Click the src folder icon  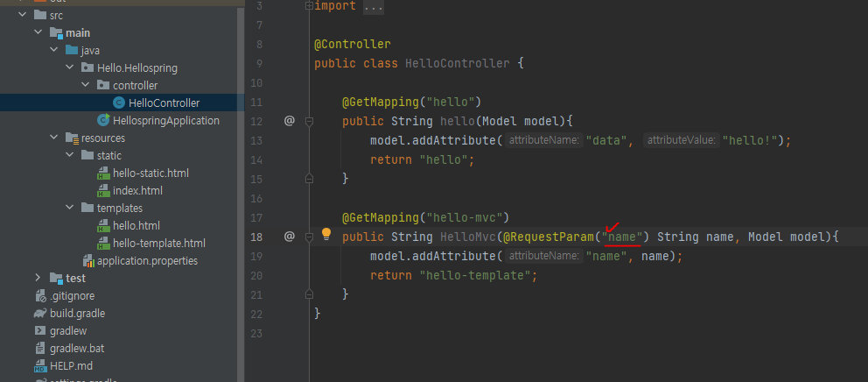(39, 15)
